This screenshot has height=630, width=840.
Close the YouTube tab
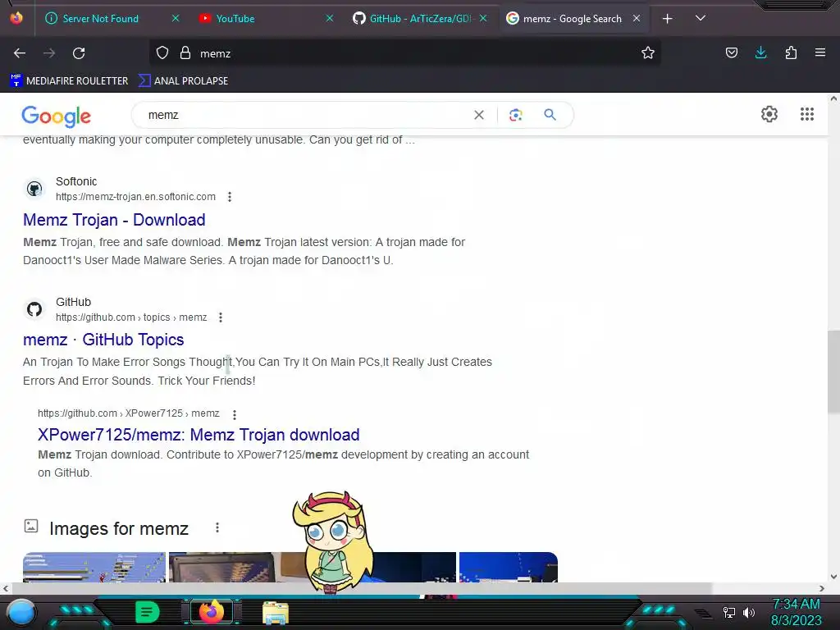click(330, 18)
